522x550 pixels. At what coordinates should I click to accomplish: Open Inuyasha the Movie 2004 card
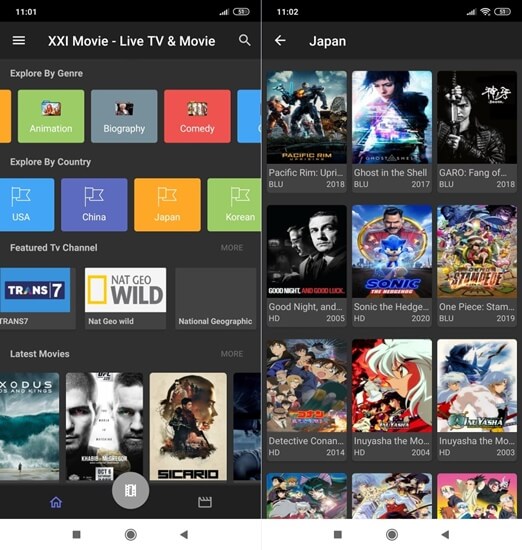coord(392,400)
